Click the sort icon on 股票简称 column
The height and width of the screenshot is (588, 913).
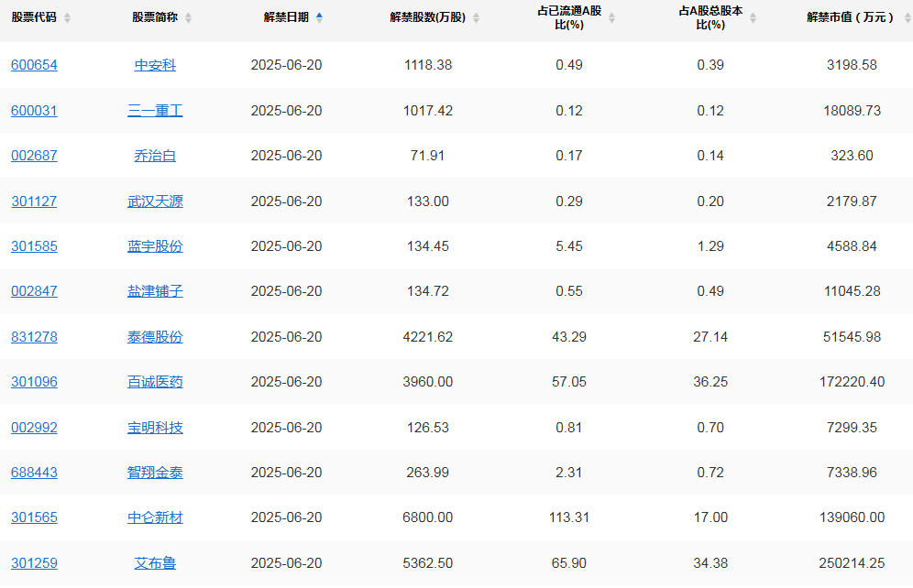(x=189, y=17)
